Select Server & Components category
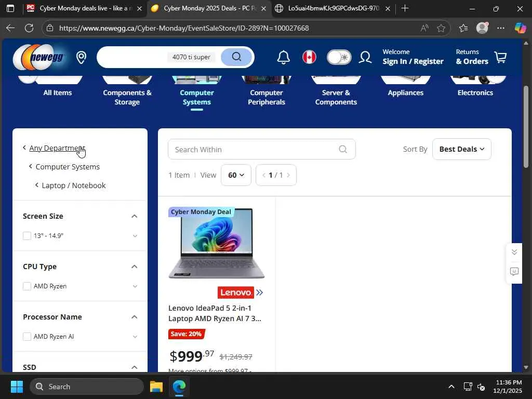The image size is (532, 399). click(x=336, y=97)
